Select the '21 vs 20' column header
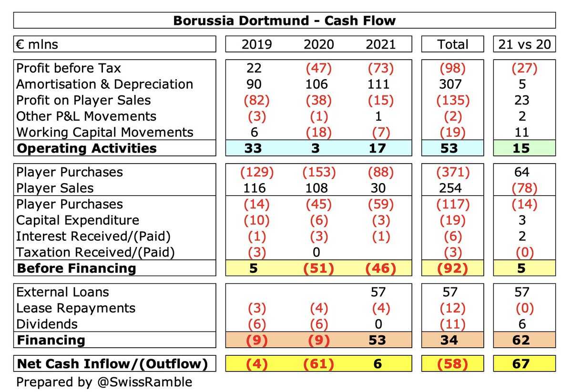Viewport: 572px width, 392px height. (524, 44)
